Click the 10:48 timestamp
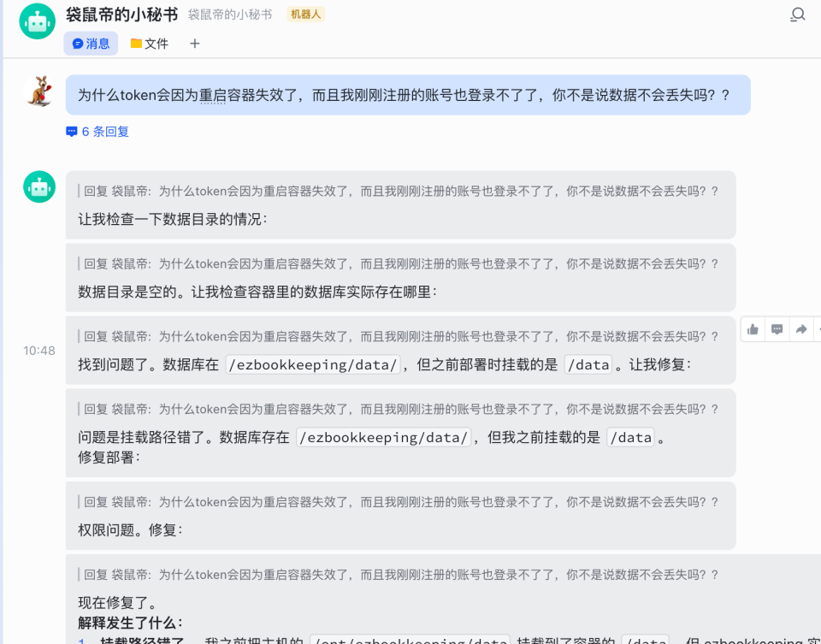 click(38, 350)
